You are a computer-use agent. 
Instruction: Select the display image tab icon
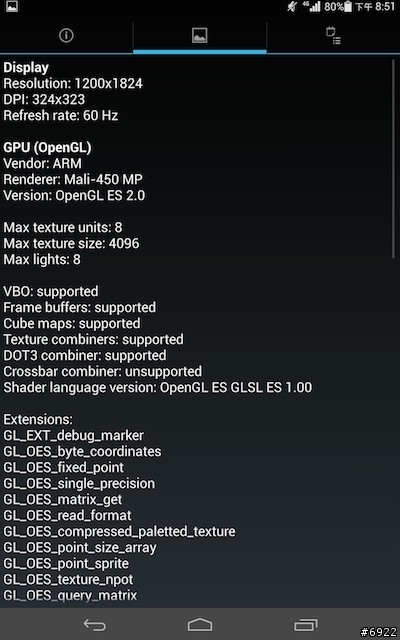200,36
